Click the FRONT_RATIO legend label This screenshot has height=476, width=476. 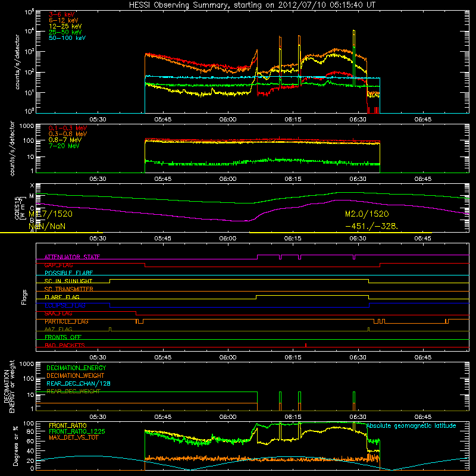[x=68, y=425]
